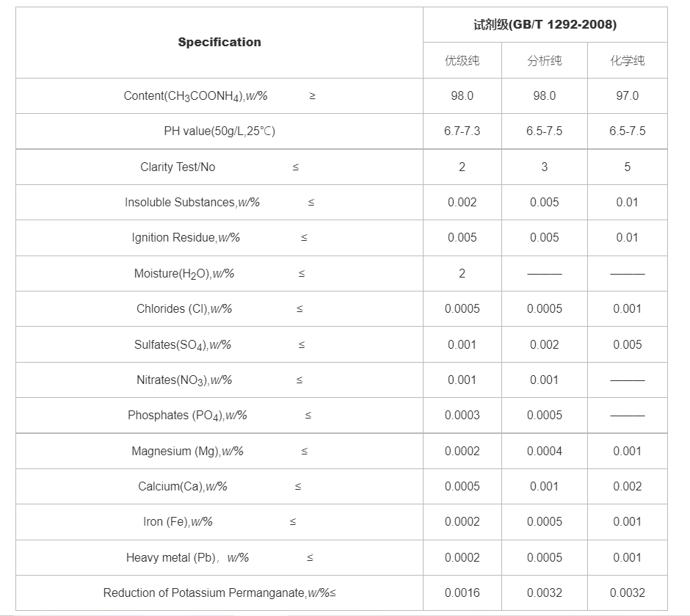Select the 试剂级(GB/T 1292-2008) header cell
The width and height of the screenshot is (690, 616).
click(x=545, y=25)
